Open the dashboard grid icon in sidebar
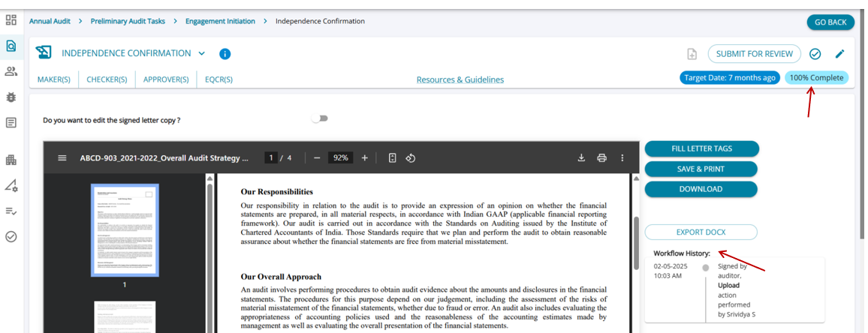This screenshot has height=333, width=868. [x=11, y=20]
